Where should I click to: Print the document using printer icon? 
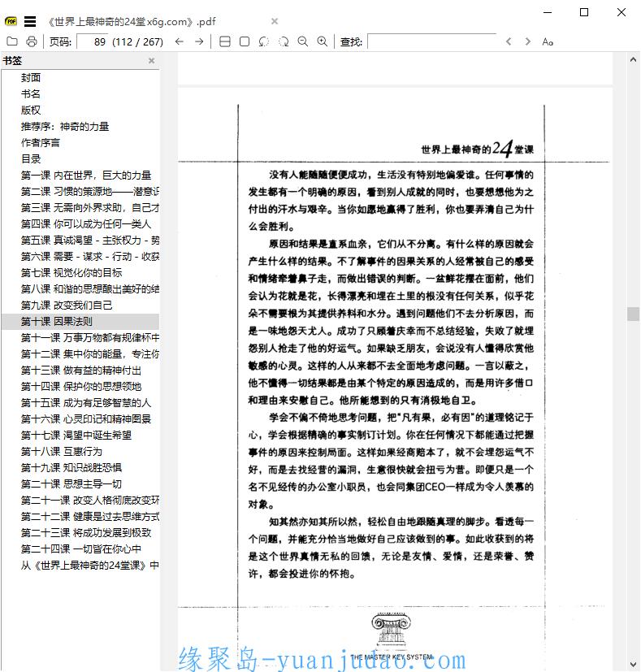coord(32,41)
